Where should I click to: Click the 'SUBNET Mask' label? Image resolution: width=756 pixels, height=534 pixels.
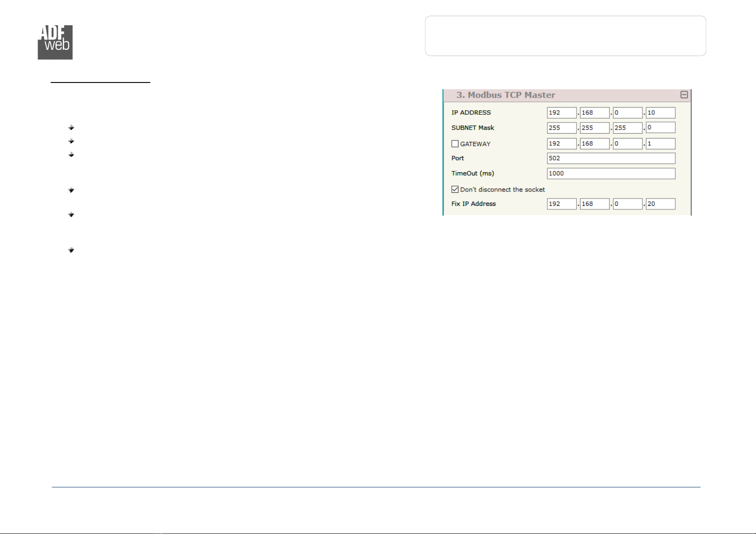(473, 128)
